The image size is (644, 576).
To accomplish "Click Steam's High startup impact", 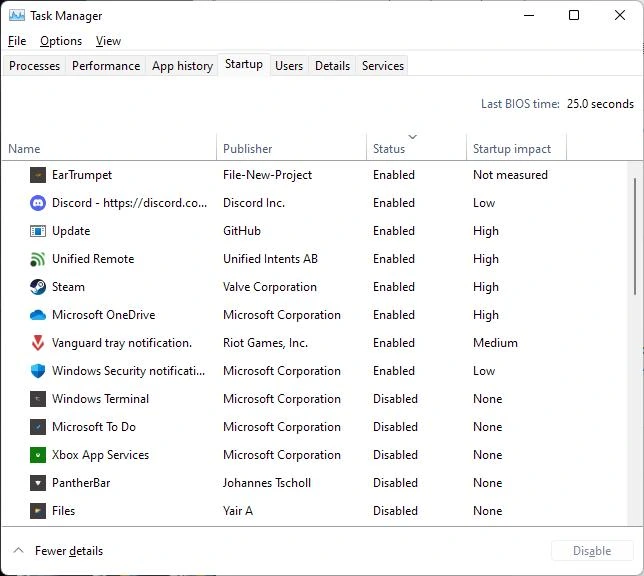I will [x=485, y=287].
